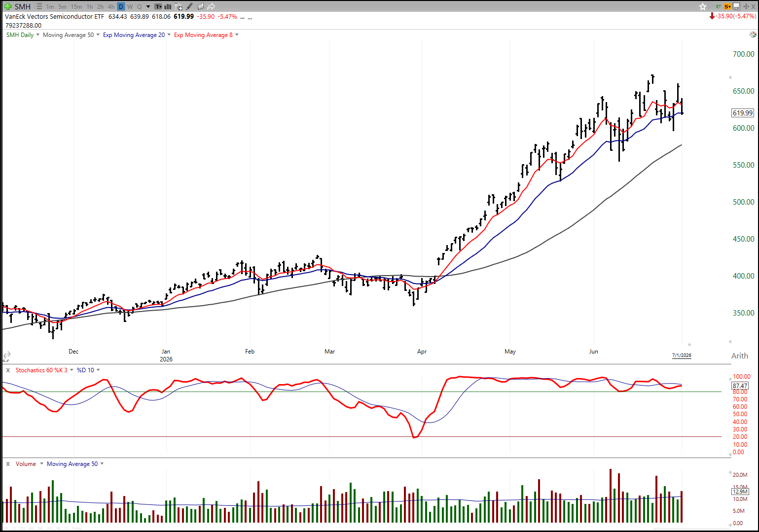The width and height of the screenshot is (759, 532).
Task: Open the text style T tool
Action: coord(158,6)
